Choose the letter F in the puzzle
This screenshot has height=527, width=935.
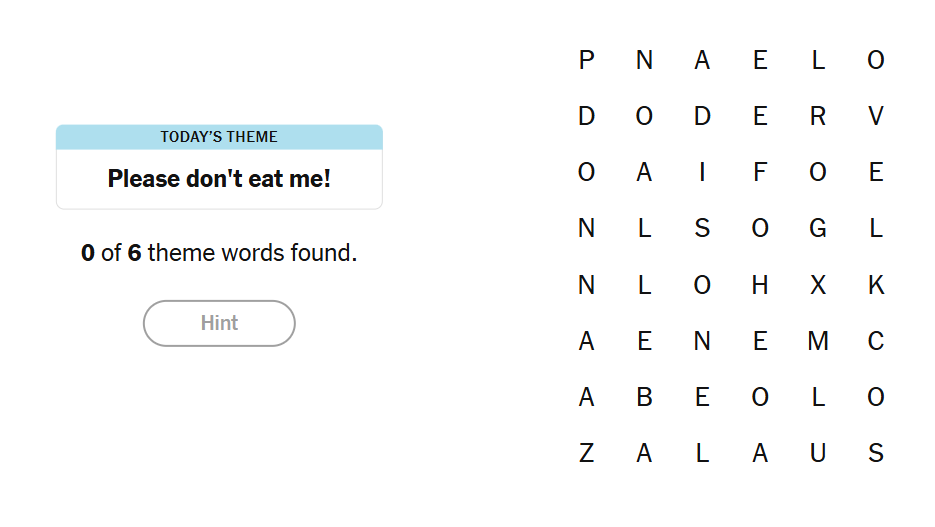coord(760,173)
